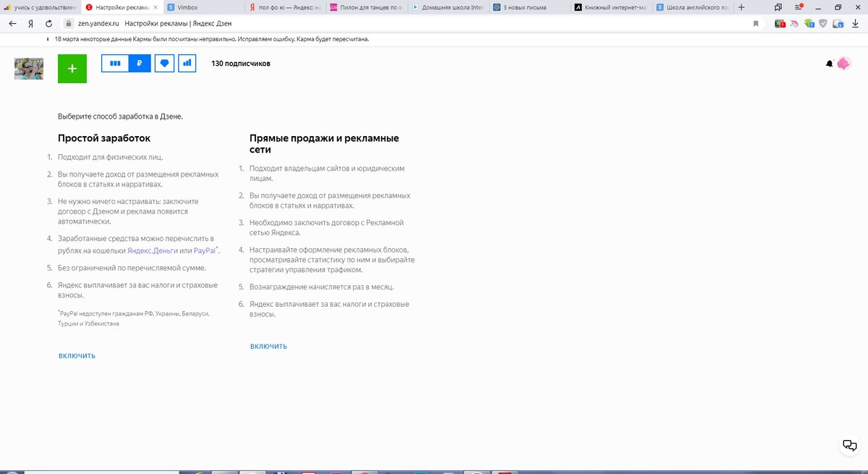Open the diamond Karma icon
The image size is (868, 474).
click(165, 64)
